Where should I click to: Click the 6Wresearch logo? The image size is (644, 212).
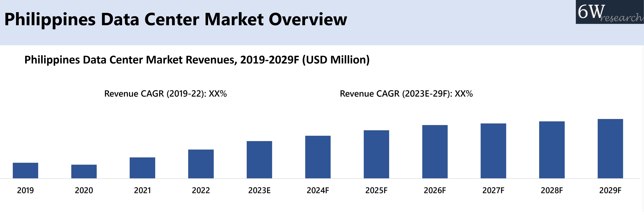(610, 12)
